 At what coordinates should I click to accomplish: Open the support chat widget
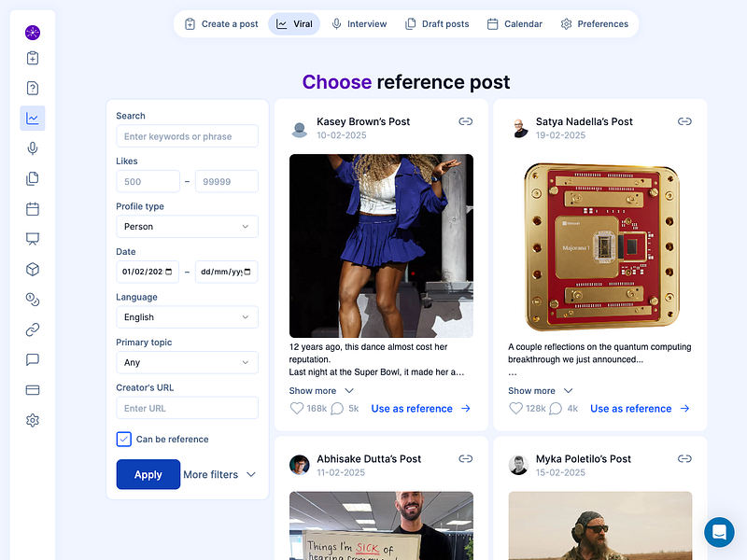pyautogui.click(x=719, y=532)
